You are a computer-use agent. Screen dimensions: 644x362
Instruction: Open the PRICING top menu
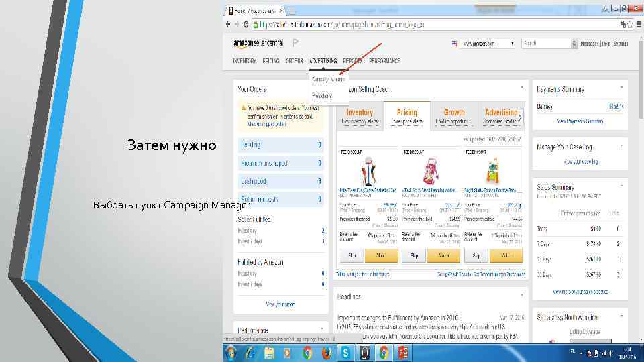pyautogui.click(x=270, y=61)
